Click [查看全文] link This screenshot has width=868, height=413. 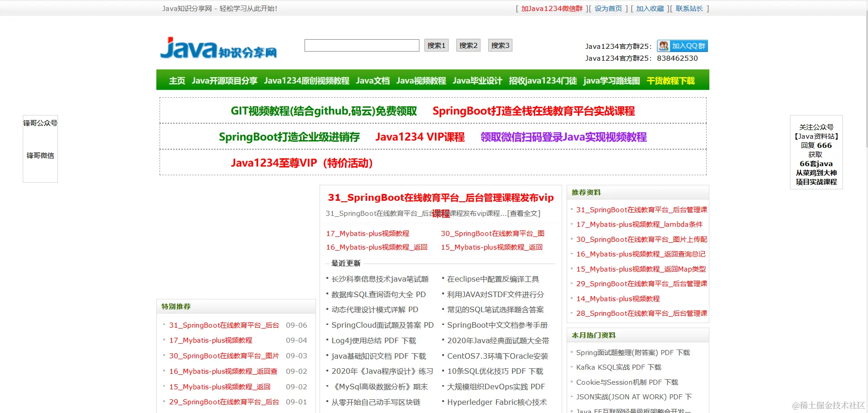click(x=524, y=213)
